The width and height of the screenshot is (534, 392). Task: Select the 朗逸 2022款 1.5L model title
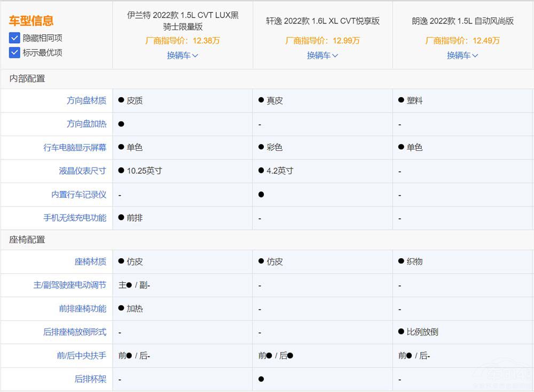pos(462,21)
